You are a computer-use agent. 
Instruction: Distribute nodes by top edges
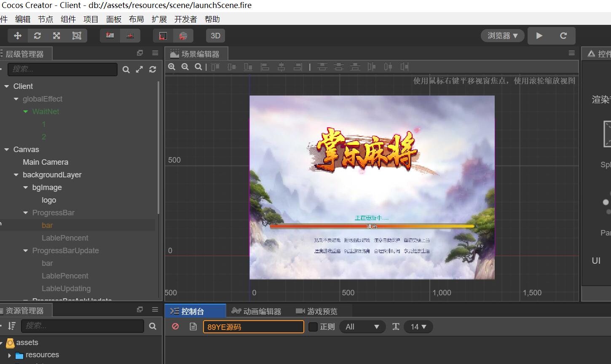(x=322, y=67)
